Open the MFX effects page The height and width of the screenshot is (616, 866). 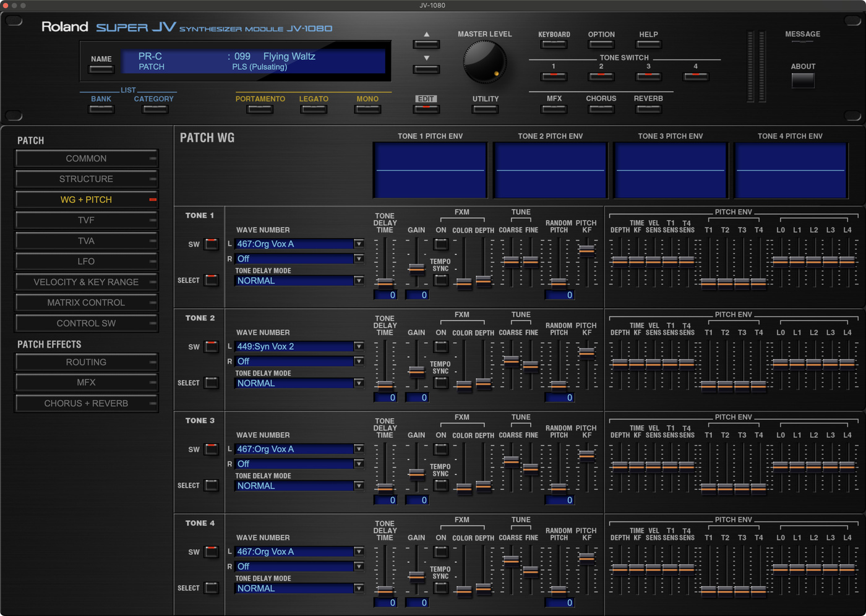[87, 383]
